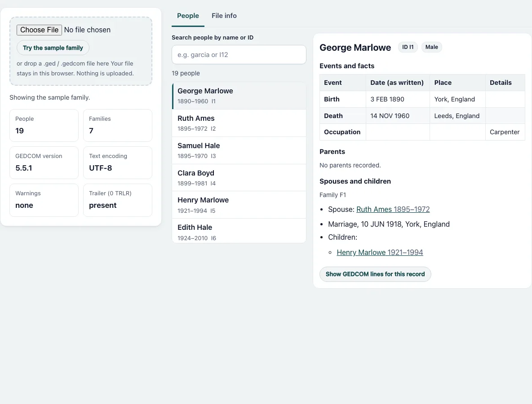
Task: Click the Date (as written) column header
Action: point(398,83)
